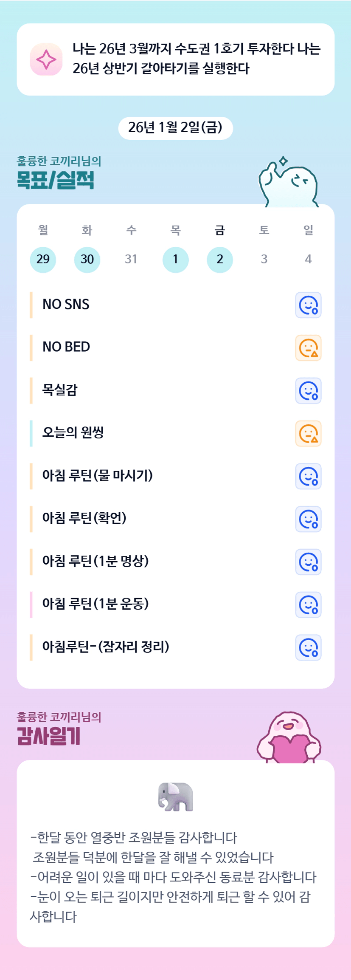Select Saturday the 3rd date
The height and width of the screenshot is (980, 351).
pyautogui.click(x=264, y=259)
